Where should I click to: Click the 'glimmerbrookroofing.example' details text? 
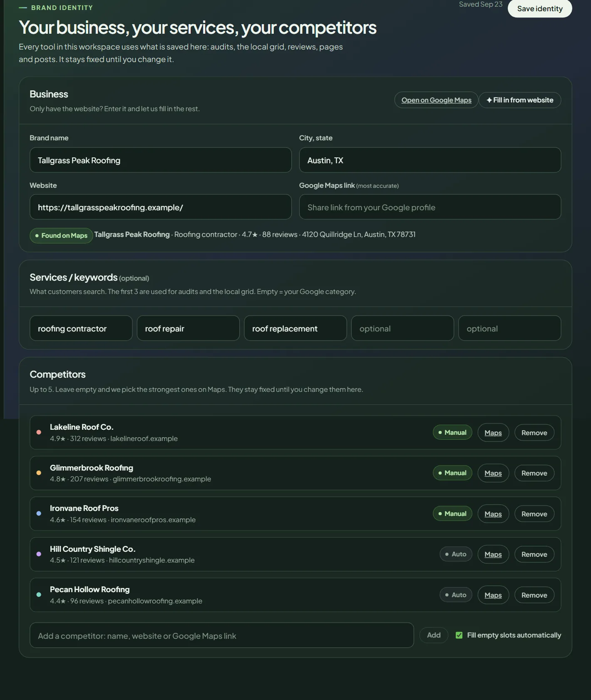pyautogui.click(x=162, y=479)
